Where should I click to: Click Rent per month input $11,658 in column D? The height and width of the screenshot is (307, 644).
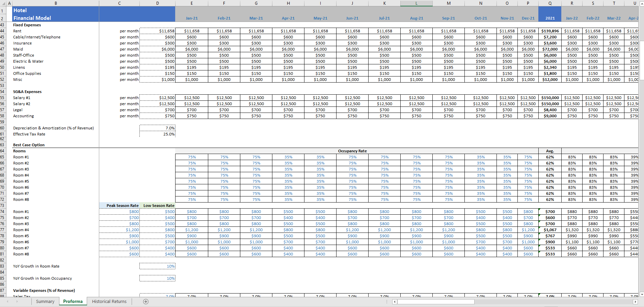point(157,31)
